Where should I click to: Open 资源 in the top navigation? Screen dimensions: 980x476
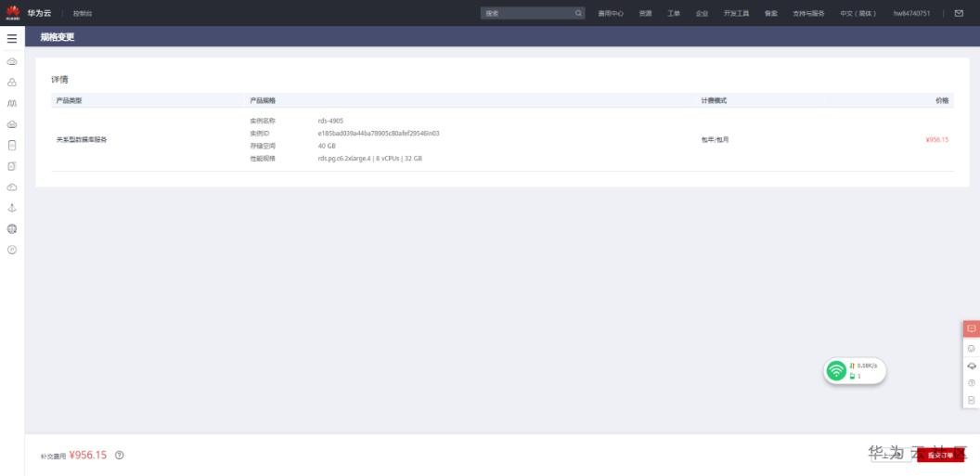[645, 13]
